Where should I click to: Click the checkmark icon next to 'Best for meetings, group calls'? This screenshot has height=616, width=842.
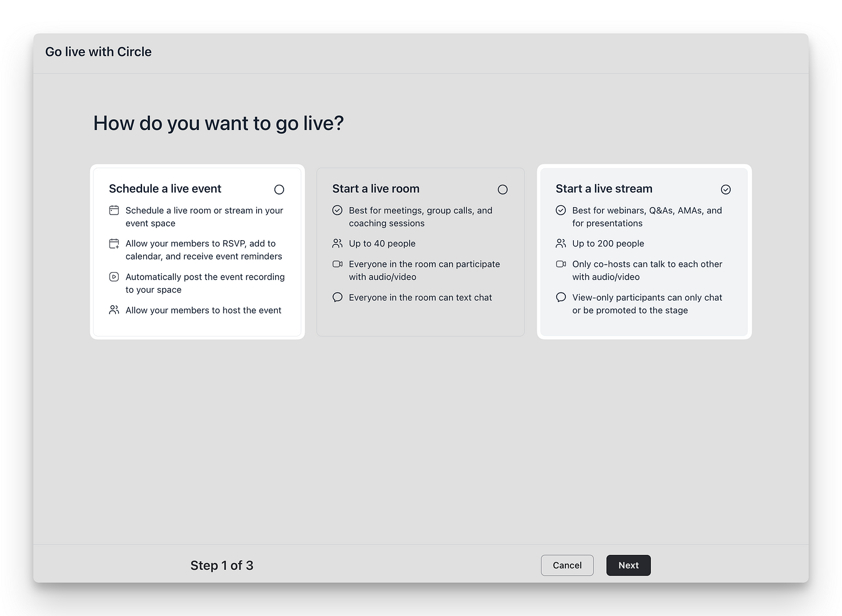(x=337, y=210)
